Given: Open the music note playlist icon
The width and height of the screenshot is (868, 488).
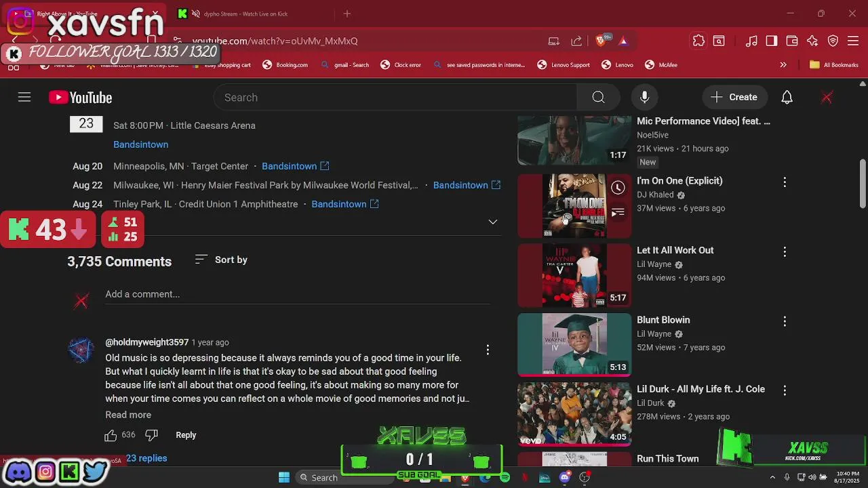Looking at the screenshot, I should (x=751, y=41).
